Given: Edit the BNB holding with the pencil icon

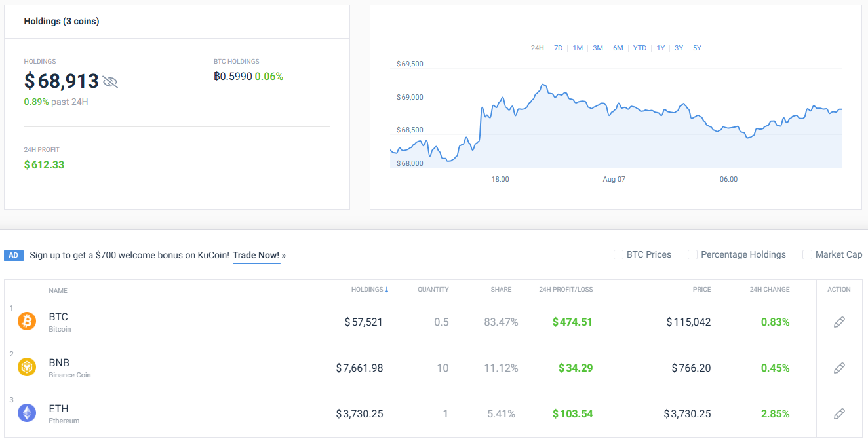Looking at the screenshot, I should (x=839, y=368).
